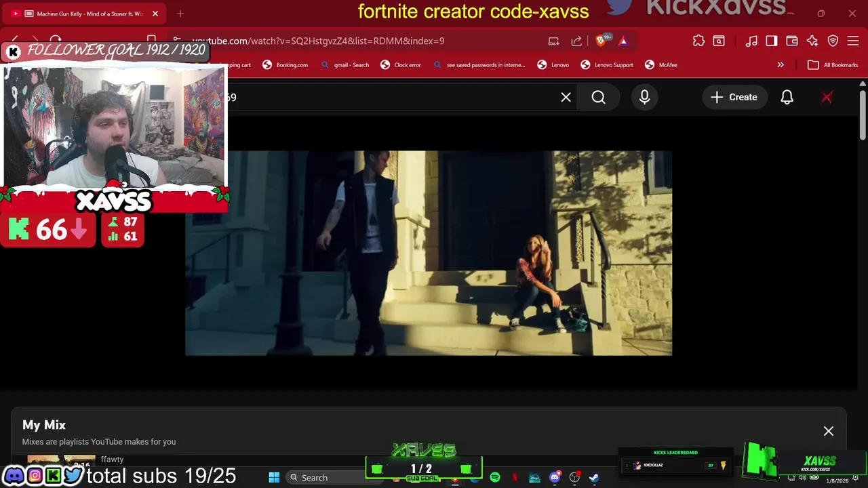Open OBS Studio from the taskbar

574,478
